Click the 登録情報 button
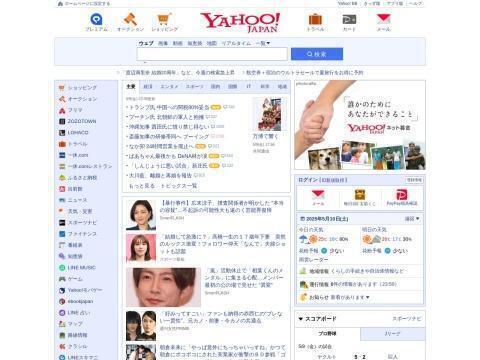 [414, 180]
